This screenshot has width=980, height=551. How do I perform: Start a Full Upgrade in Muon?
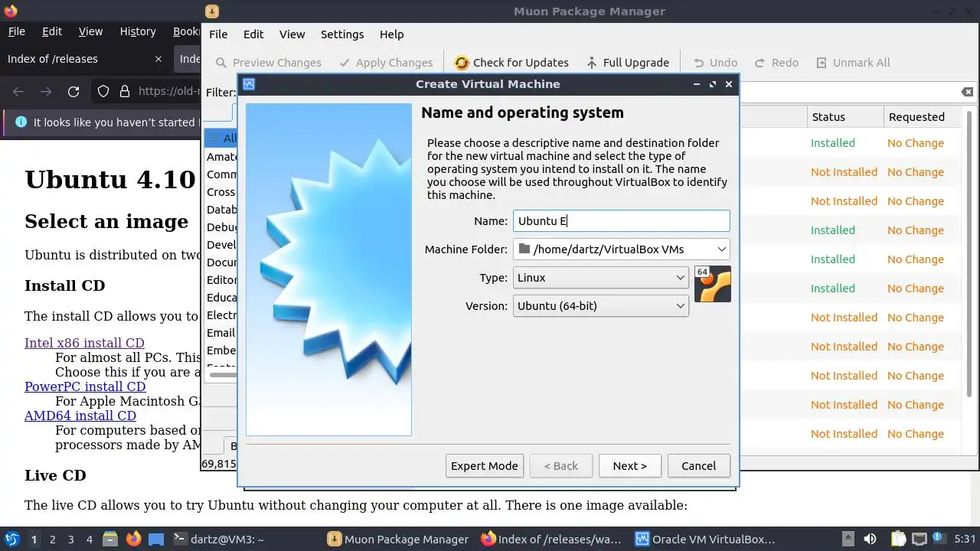[x=628, y=63]
